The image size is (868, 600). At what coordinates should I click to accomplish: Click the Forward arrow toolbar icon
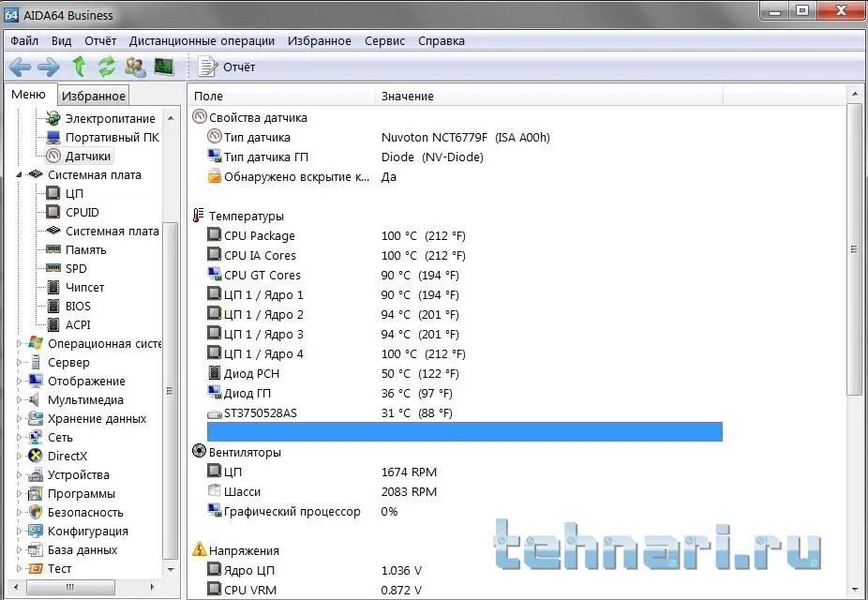coord(49,67)
